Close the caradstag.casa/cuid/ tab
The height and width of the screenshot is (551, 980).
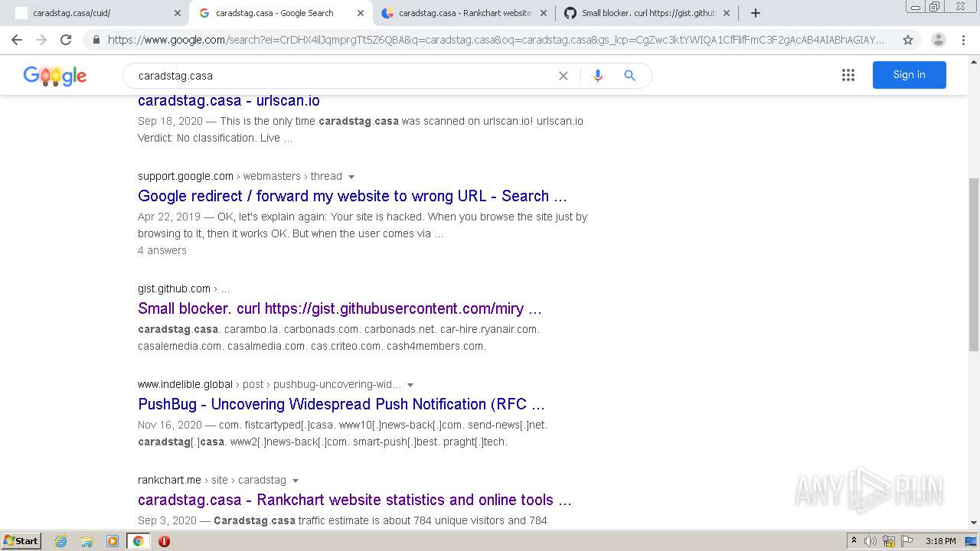tap(178, 13)
